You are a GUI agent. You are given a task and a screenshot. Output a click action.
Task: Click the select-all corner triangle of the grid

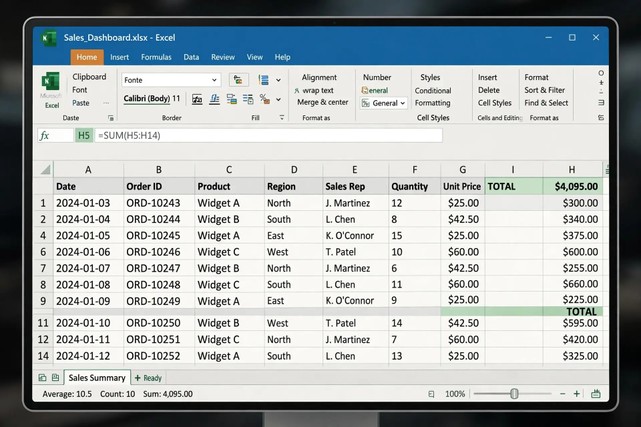[x=45, y=169]
